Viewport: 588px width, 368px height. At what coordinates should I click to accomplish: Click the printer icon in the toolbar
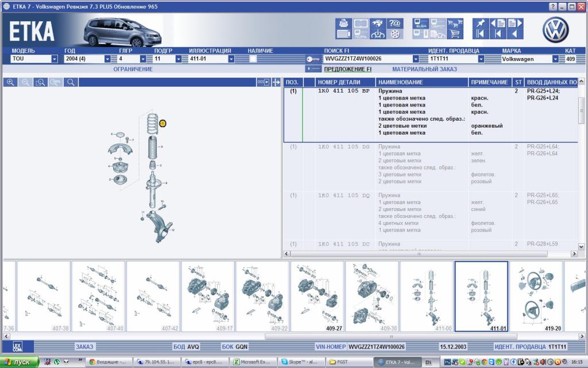343,23
